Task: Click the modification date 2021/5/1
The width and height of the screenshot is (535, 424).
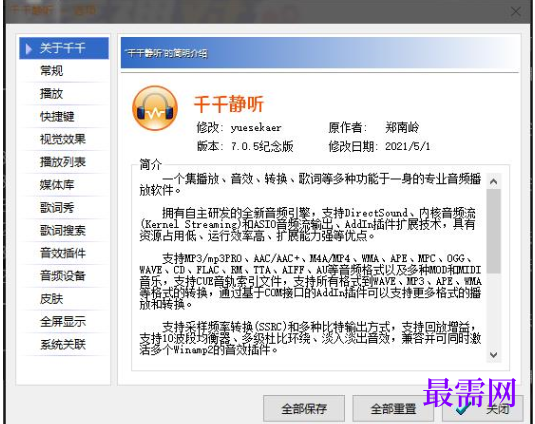Action: [408, 146]
